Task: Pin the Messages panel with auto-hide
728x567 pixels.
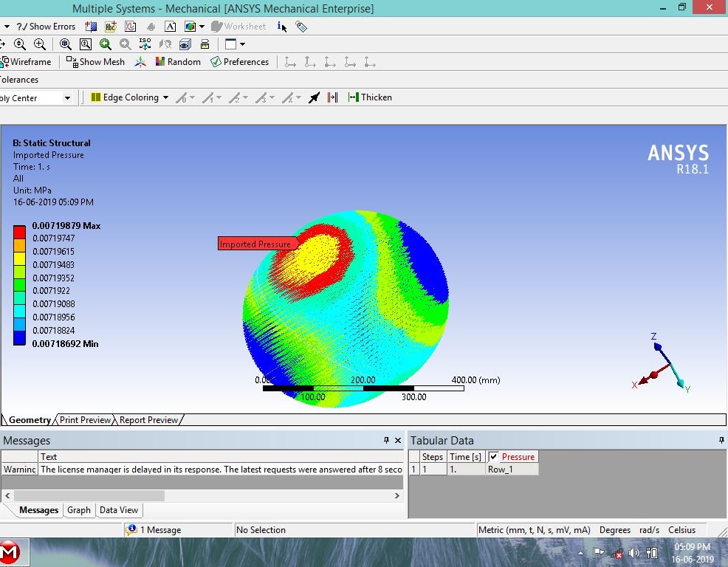Action: click(386, 441)
